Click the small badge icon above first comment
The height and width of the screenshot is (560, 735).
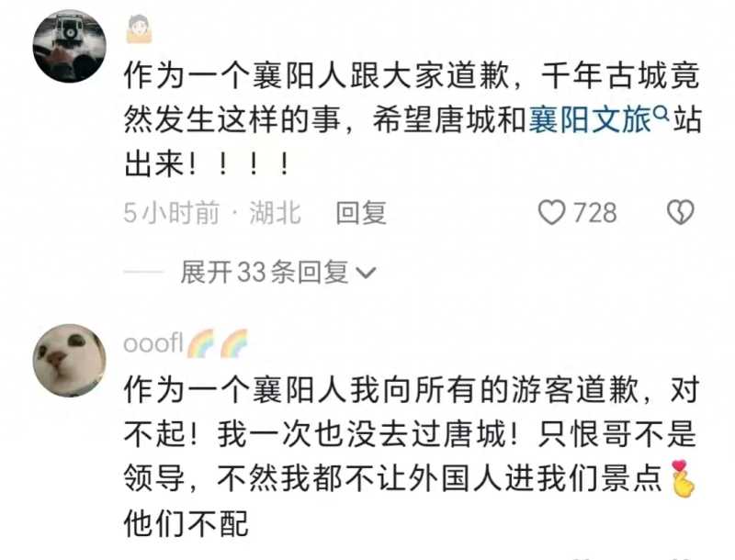click(140, 28)
